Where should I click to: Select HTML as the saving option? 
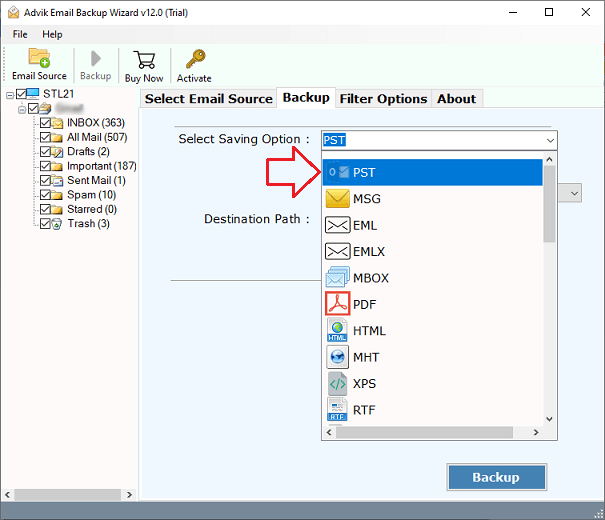click(x=369, y=331)
